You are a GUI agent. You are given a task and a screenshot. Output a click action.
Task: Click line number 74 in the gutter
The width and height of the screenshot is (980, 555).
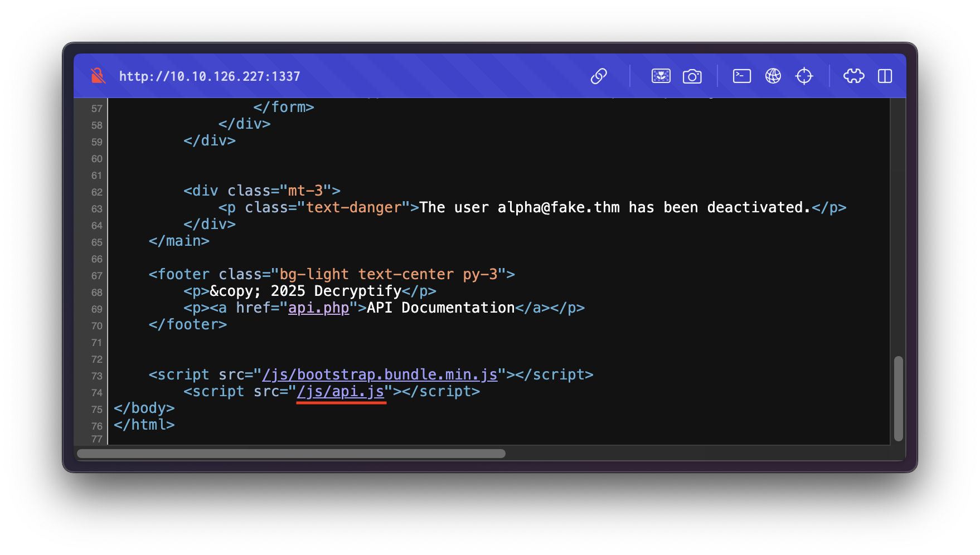pyautogui.click(x=97, y=393)
